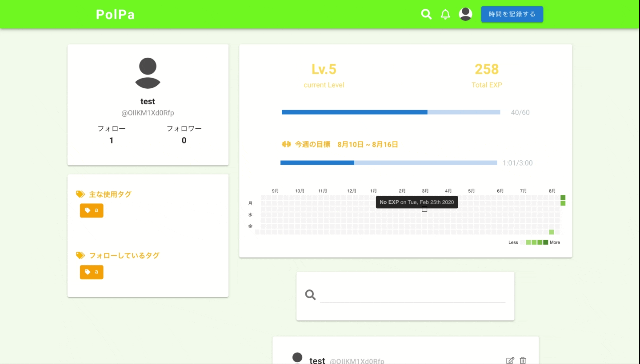Select tag 'a' under 主な使用タグ
640x364 pixels.
[92, 210]
